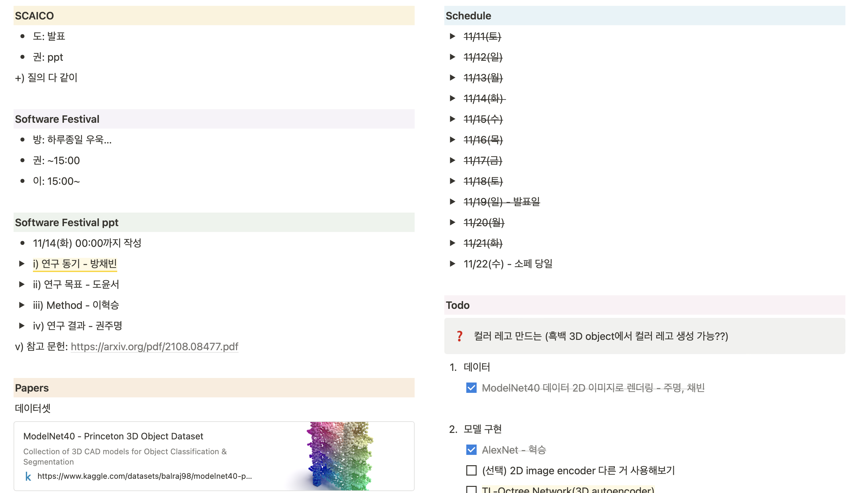Open the arxiv.org 2108.08477 PDF link
Image resolution: width=868 pixels, height=493 pixels.
[154, 346]
